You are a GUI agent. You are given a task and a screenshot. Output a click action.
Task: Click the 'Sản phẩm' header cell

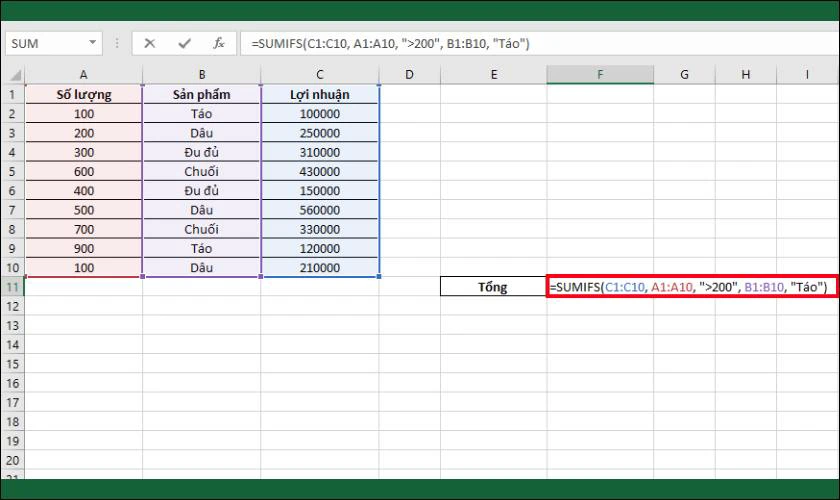pyautogui.click(x=201, y=95)
